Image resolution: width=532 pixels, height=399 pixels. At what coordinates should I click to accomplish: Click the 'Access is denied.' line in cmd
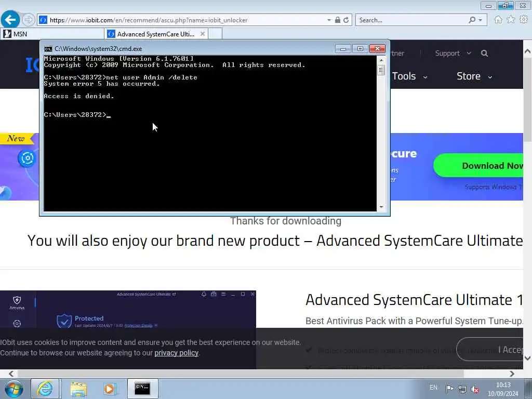click(79, 96)
